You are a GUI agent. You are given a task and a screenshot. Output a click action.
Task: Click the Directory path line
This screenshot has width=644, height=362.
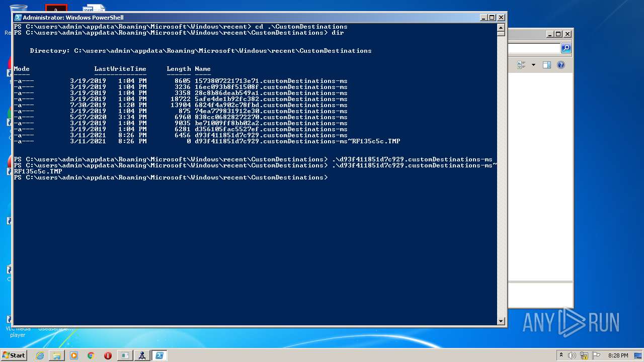click(x=201, y=51)
